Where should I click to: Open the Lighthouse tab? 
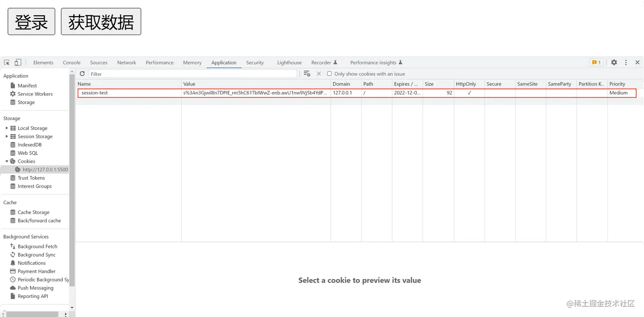pos(289,63)
